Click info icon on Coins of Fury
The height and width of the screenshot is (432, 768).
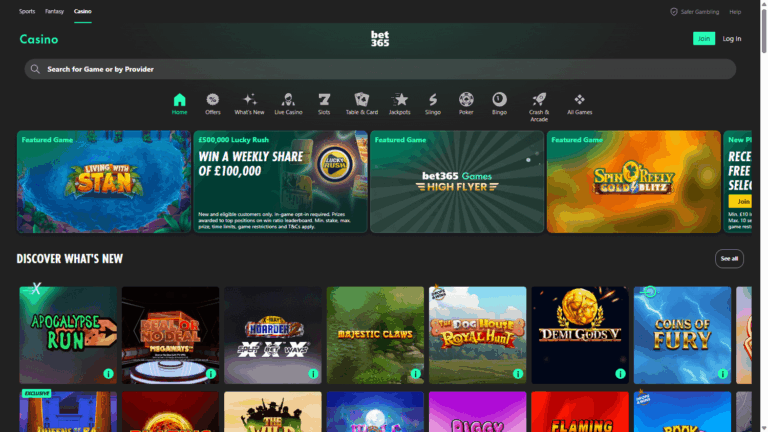click(722, 374)
